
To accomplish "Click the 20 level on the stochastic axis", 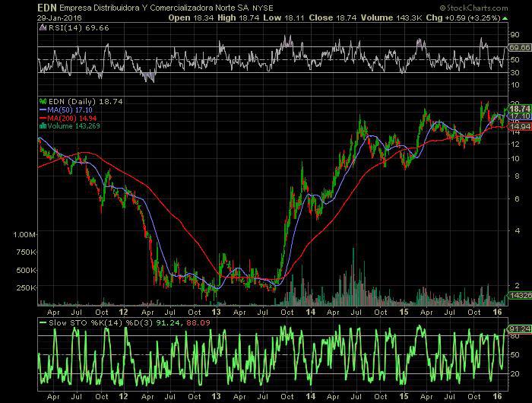I will coord(515,373).
